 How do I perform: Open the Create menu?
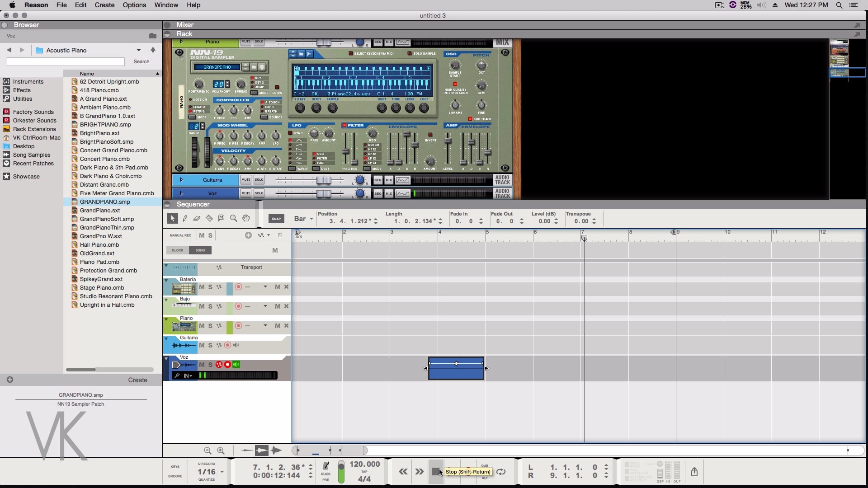tap(104, 5)
